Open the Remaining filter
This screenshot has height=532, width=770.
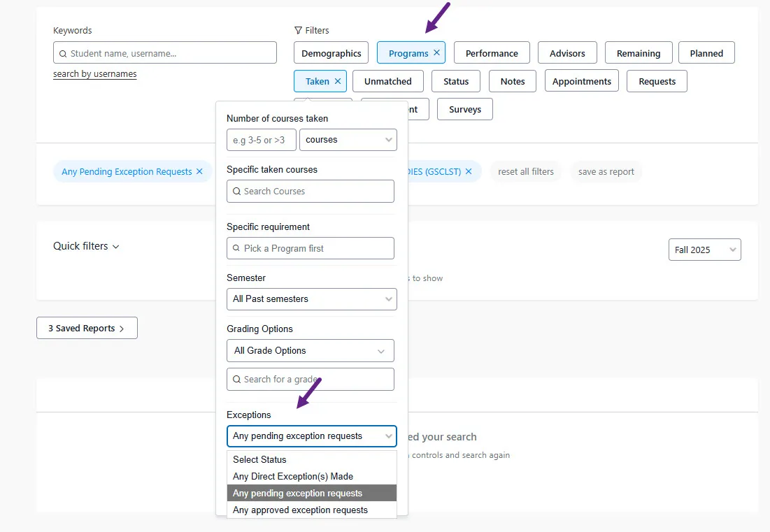[639, 52]
